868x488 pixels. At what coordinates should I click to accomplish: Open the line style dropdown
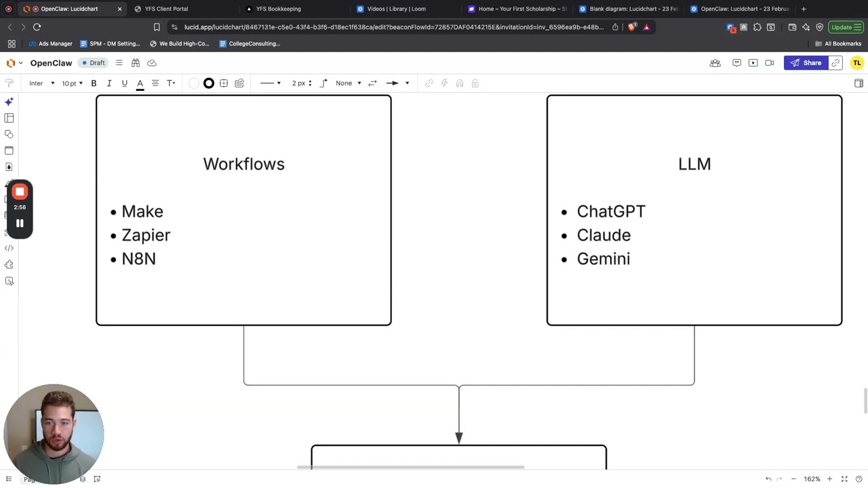[x=271, y=83]
